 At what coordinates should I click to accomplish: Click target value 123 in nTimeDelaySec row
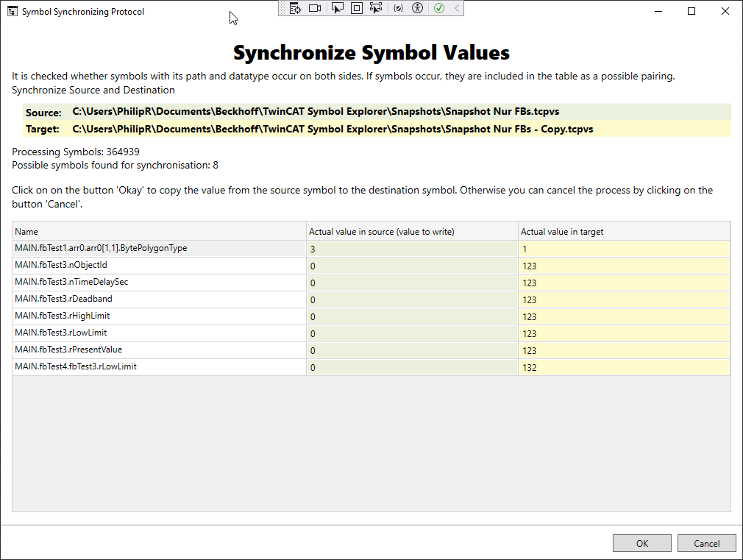(x=624, y=283)
